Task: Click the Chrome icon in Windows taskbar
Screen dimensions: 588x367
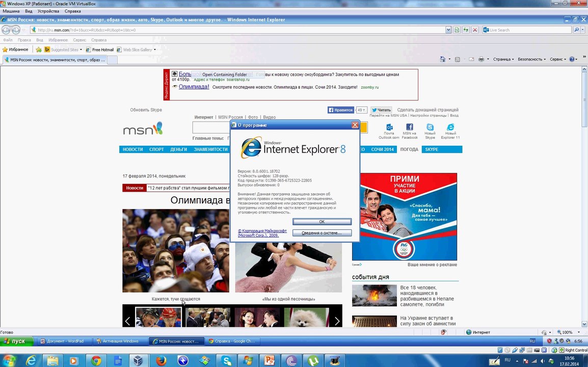Action: click(96, 360)
